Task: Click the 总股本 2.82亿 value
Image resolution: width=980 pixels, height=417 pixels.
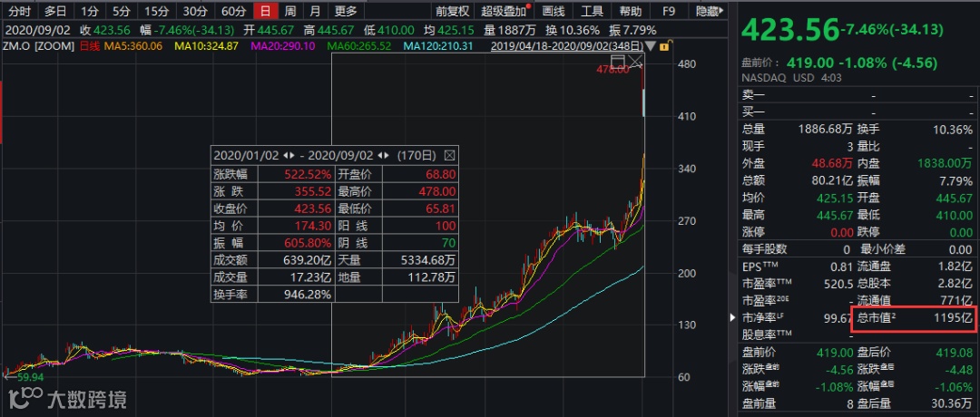Action: tap(954, 284)
